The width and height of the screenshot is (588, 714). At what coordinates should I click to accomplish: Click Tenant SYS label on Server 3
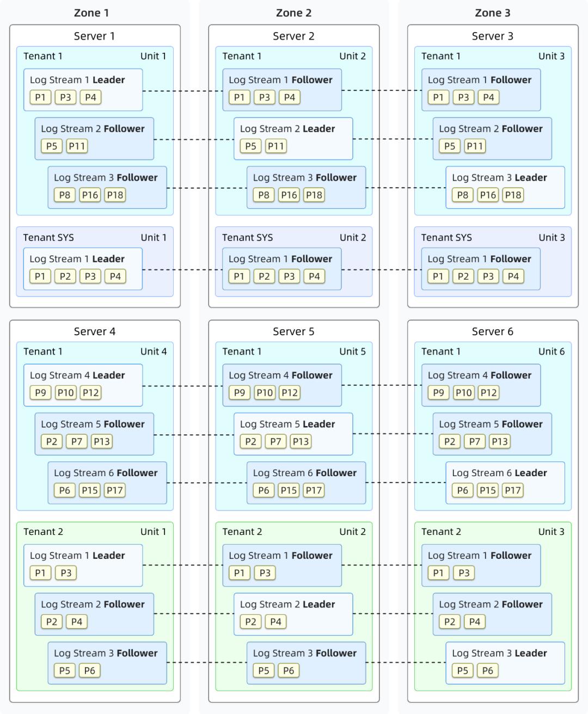[x=446, y=237]
